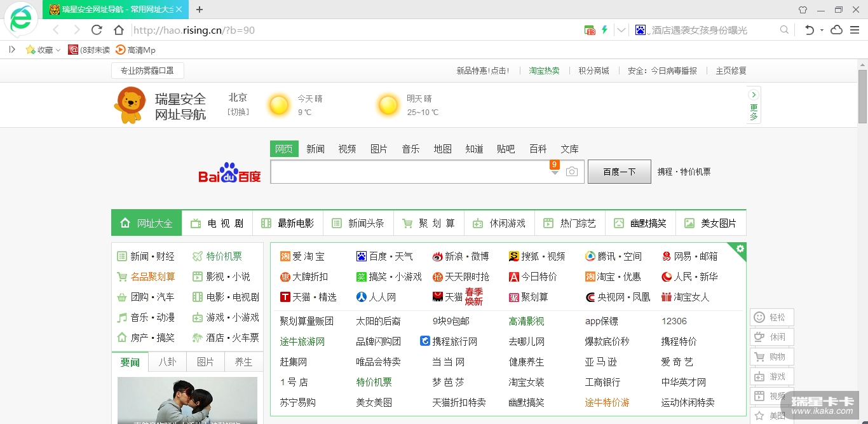Viewport: 868px width, 424px height.
Task: Expand the 收藏 favorites dropdown
Action: point(58,50)
